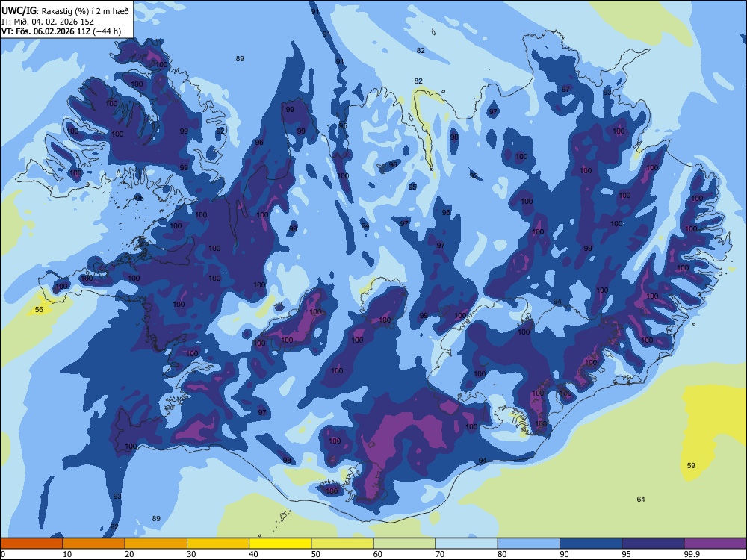Click the legend tick label '99.9'

[x=692, y=554]
